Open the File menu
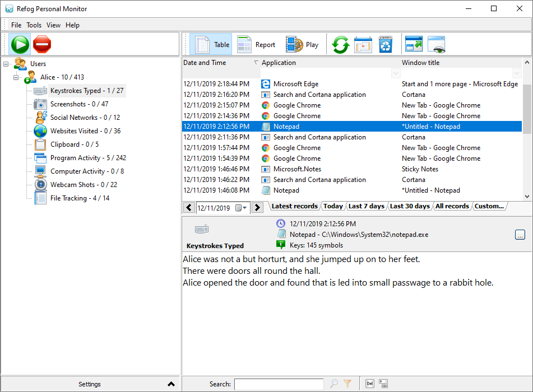This screenshot has width=533, height=392. 16,25
